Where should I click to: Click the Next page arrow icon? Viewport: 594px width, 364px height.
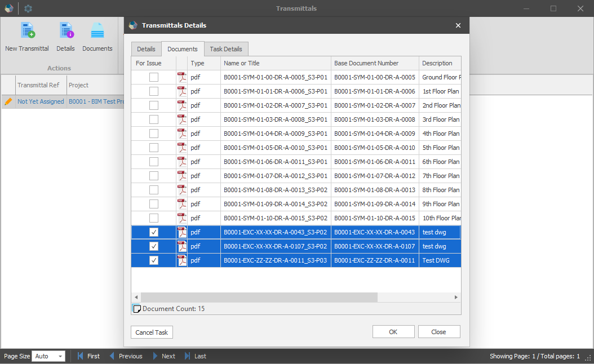point(156,356)
